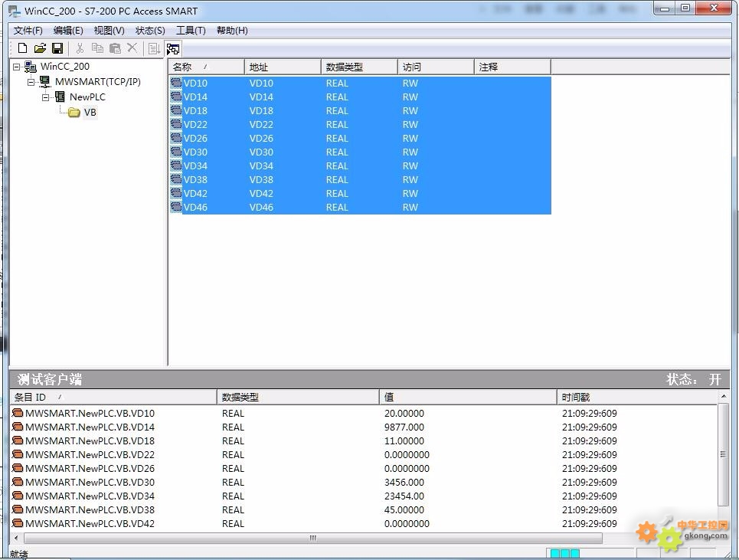Collapse the WinCC_200 root tree node
Screen dimensions: 739x560
coord(17,67)
